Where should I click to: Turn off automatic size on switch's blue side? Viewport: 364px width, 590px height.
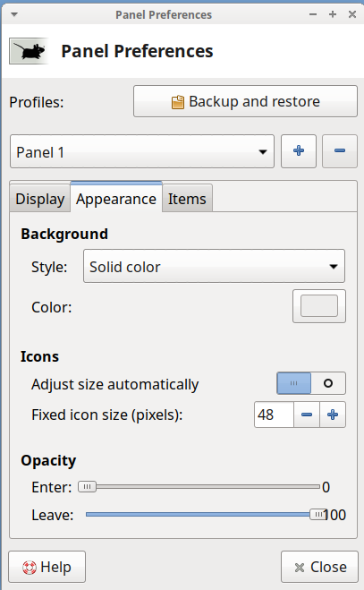coord(293,383)
